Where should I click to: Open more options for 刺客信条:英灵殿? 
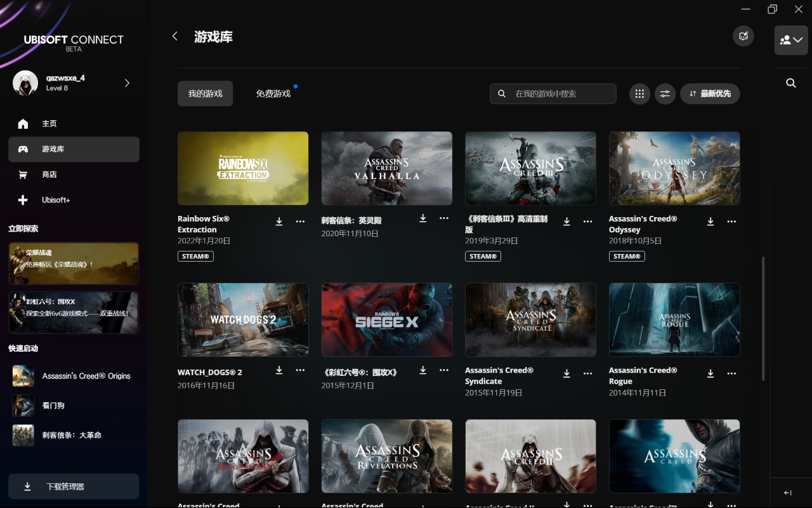point(444,218)
